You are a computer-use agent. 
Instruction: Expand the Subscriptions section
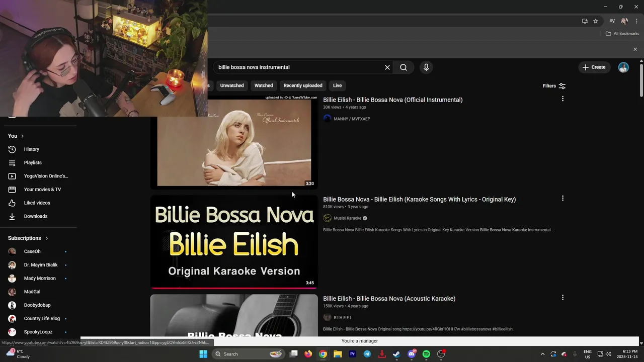(x=28, y=238)
